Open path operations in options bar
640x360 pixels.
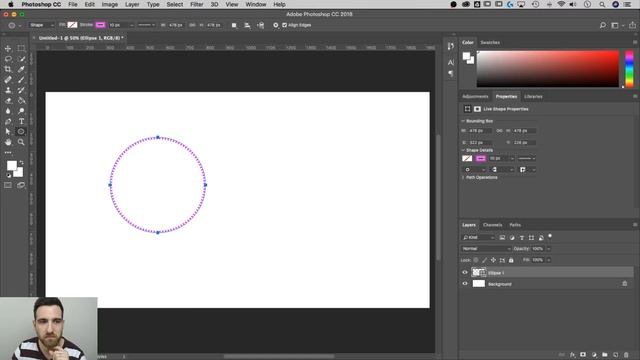pos(234,25)
